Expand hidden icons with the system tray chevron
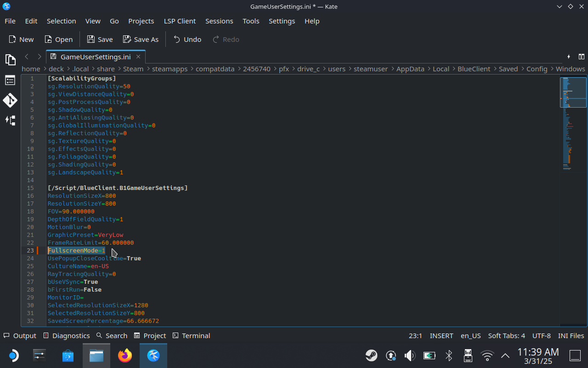 click(505, 356)
